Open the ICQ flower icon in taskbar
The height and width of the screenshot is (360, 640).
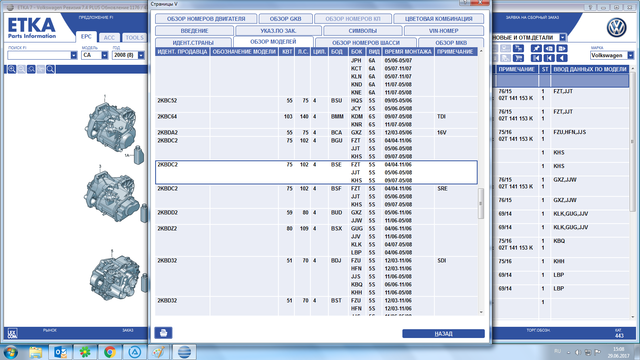(x=85, y=352)
